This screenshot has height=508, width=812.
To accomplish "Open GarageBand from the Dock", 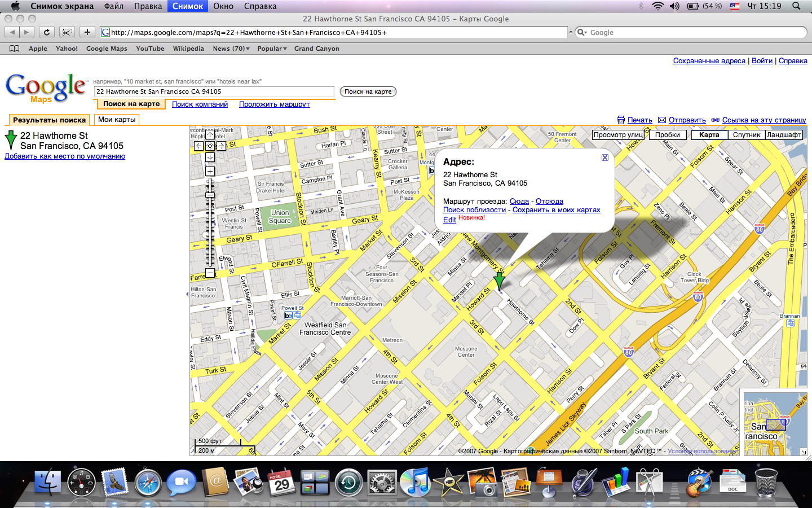I will 700,483.
